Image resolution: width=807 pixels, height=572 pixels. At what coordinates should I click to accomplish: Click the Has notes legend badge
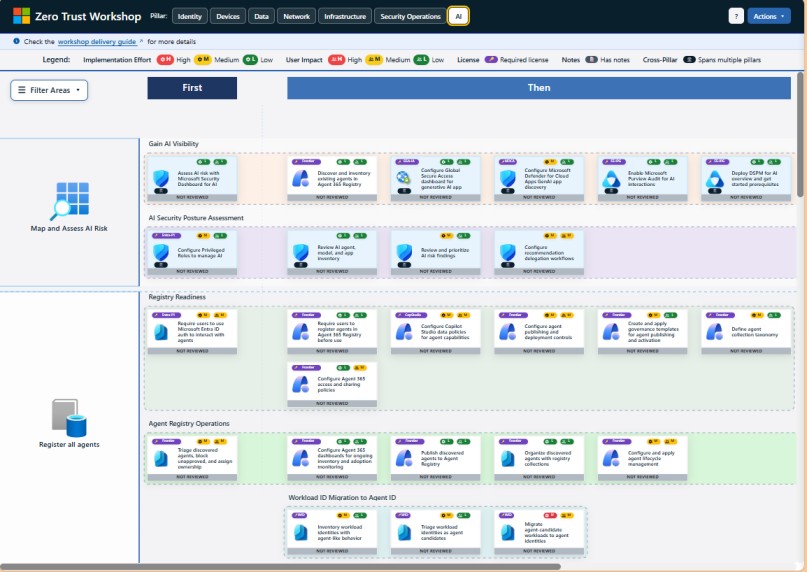pyautogui.click(x=591, y=60)
